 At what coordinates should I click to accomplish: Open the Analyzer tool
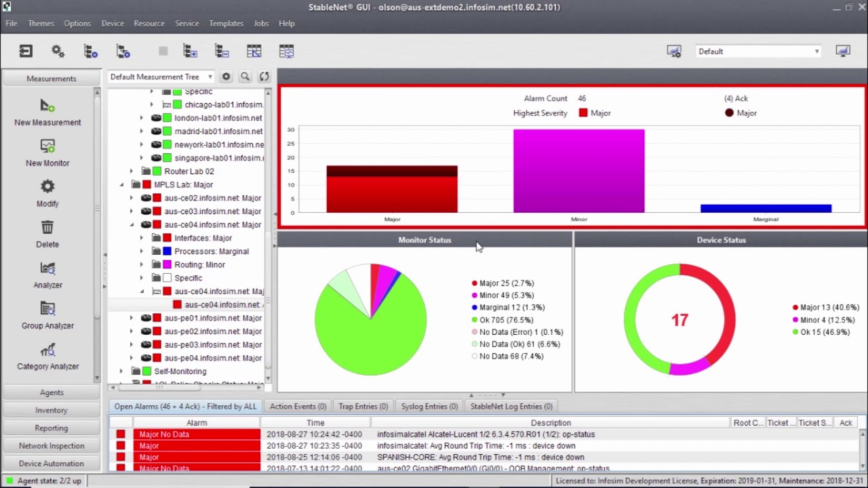pyautogui.click(x=47, y=268)
